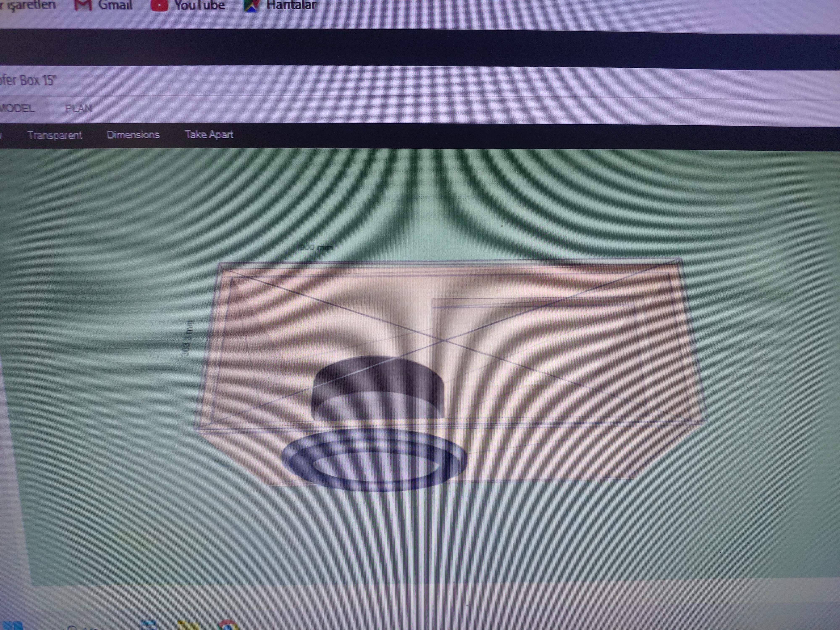Toggle the Dimensions display
This screenshot has width=840, height=630.
pyautogui.click(x=133, y=135)
